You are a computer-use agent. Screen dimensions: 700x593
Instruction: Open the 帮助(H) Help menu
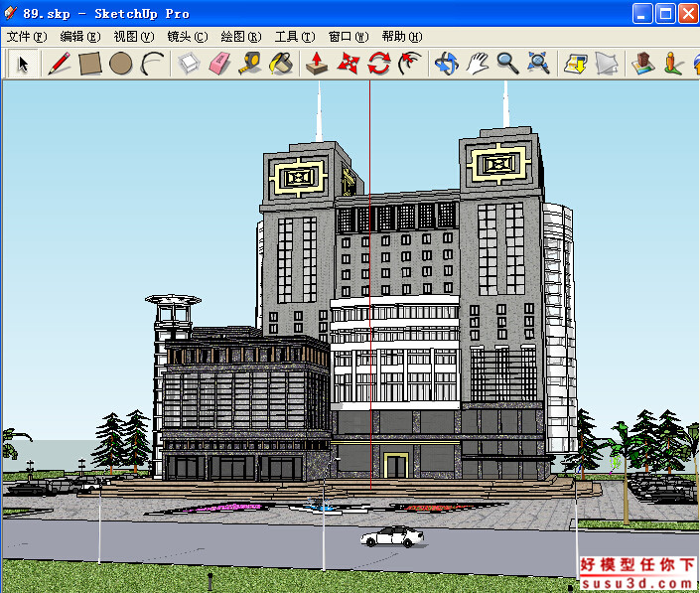(402, 37)
